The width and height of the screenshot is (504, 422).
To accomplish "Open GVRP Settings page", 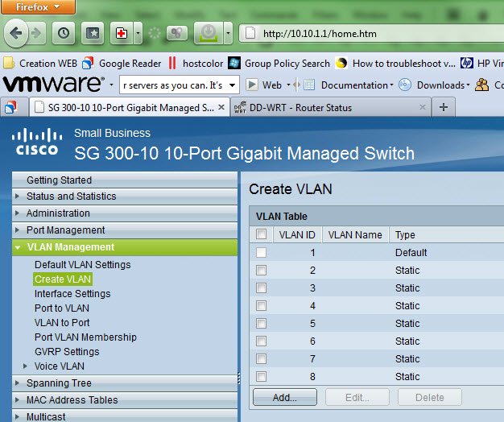I will tap(67, 351).
